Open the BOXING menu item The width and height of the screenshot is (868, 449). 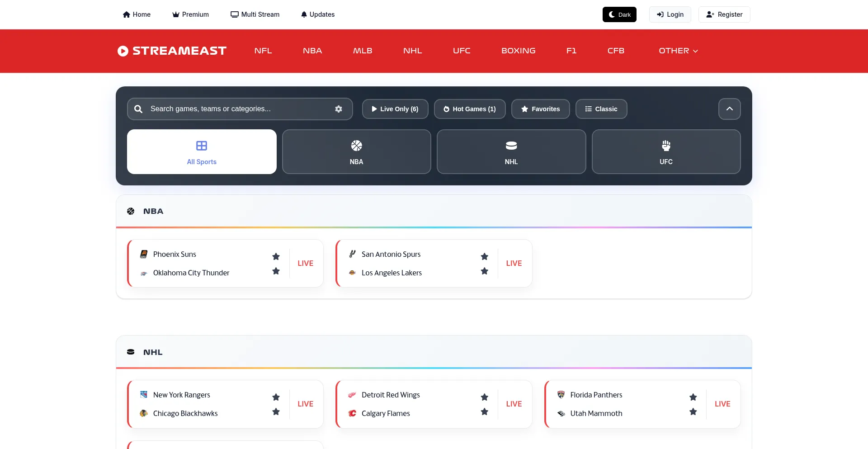(519, 51)
